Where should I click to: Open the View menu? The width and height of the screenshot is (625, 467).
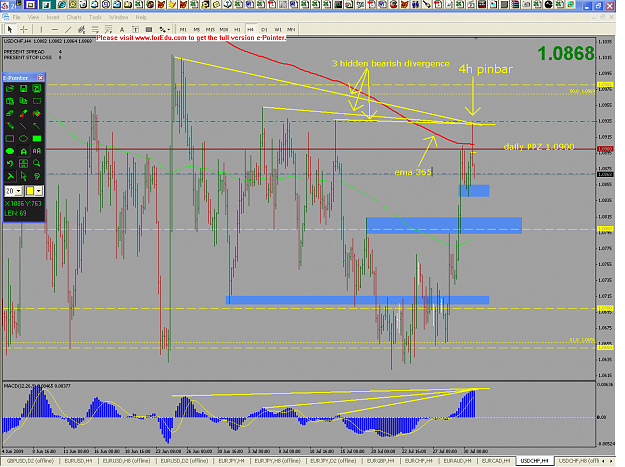(x=33, y=17)
